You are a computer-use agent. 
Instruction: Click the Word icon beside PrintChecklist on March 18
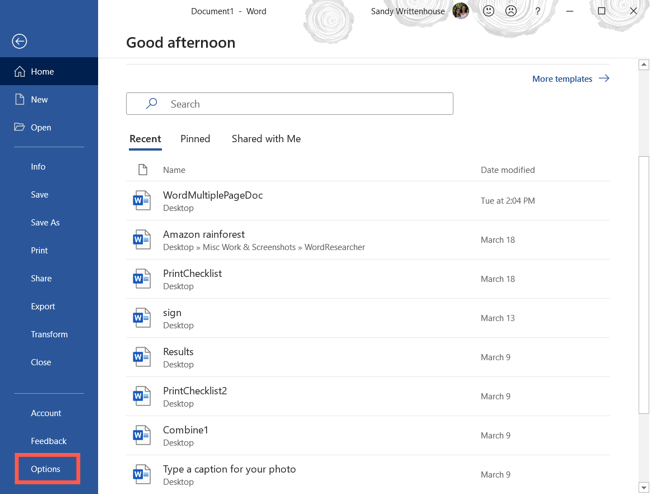click(142, 279)
